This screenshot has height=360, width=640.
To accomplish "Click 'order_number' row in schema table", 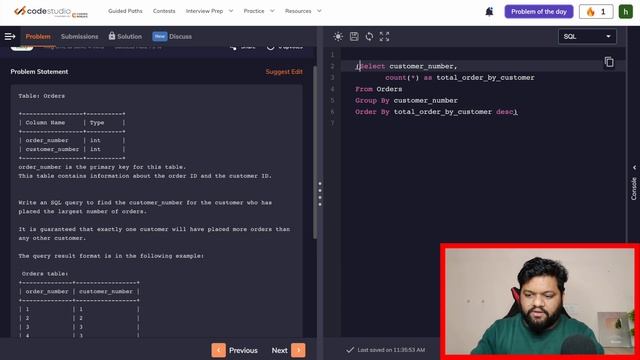I will (71, 140).
